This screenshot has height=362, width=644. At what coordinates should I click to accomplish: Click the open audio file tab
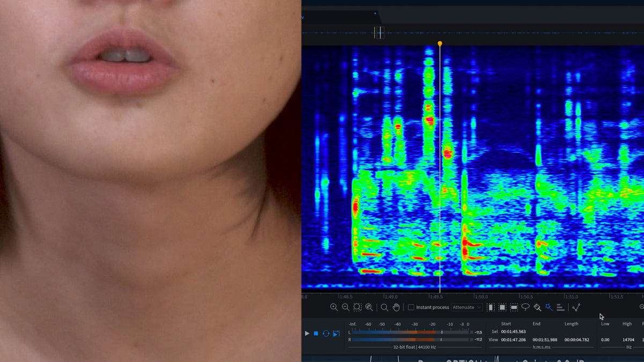[x=339, y=16]
